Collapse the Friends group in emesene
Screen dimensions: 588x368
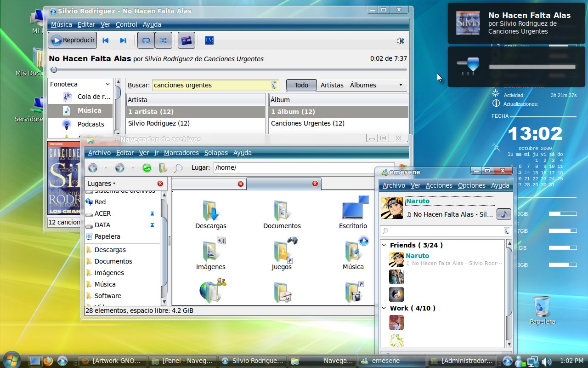coord(384,245)
